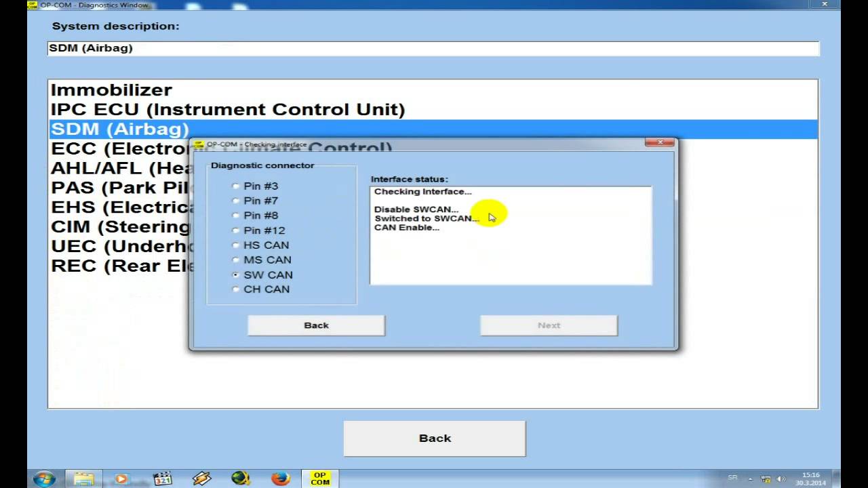The height and width of the screenshot is (488, 868).
Task: Close the Checking interface dialog
Action: [659, 142]
